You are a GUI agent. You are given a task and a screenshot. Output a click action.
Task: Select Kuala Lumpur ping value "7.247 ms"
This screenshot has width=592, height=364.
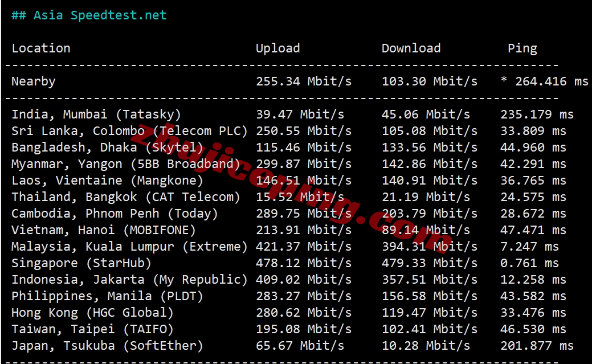(530, 247)
